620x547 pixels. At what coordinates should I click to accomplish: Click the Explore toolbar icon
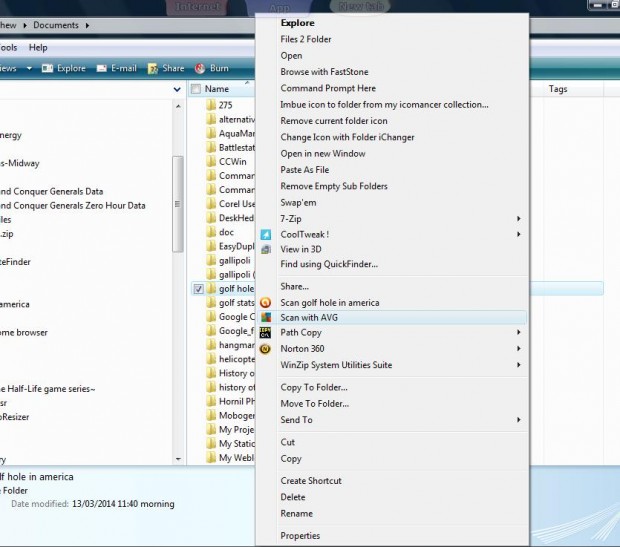tap(47, 68)
